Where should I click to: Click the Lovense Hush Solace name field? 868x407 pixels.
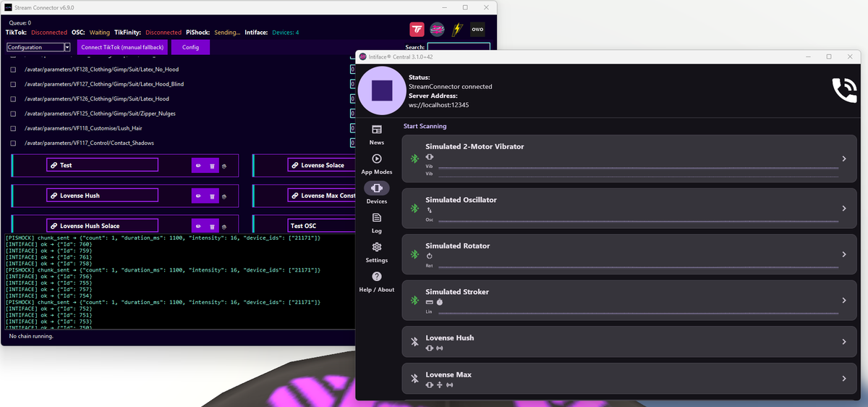click(x=102, y=226)
